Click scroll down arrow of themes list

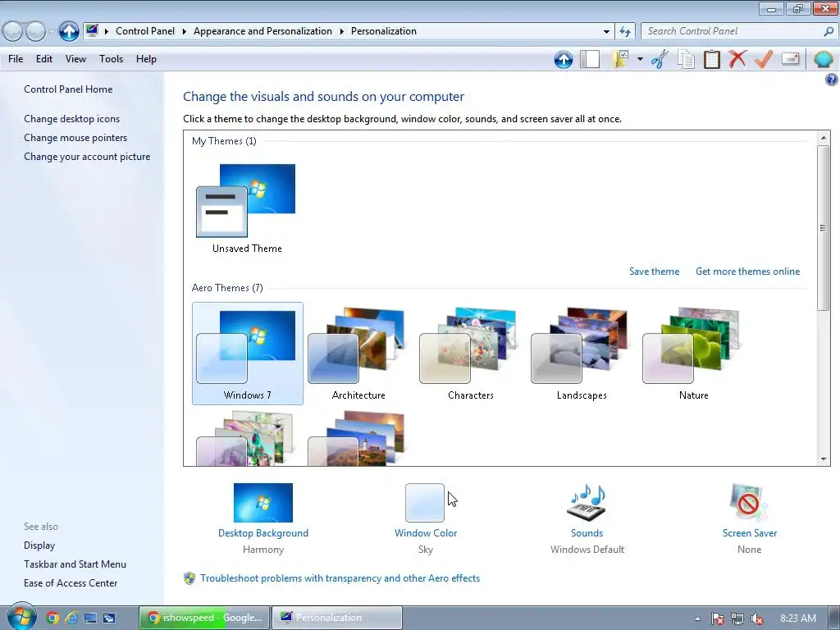point(824,459)
